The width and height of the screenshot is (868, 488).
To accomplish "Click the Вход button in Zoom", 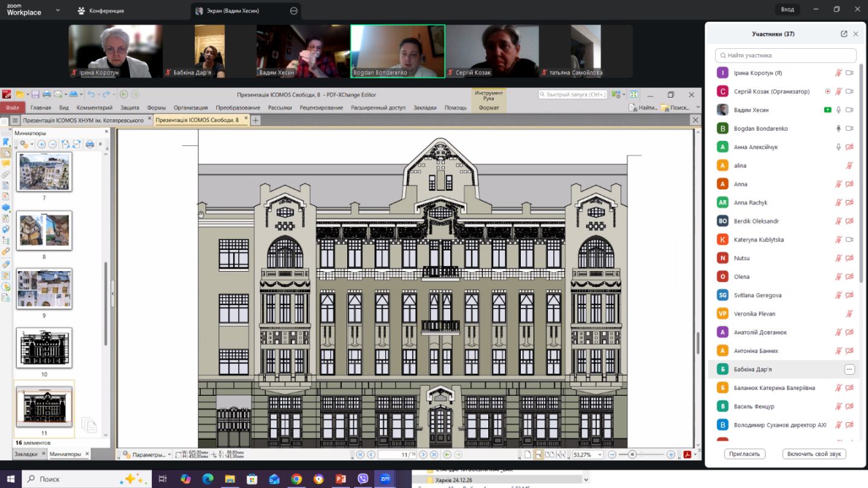I will [x=787, y=9].
